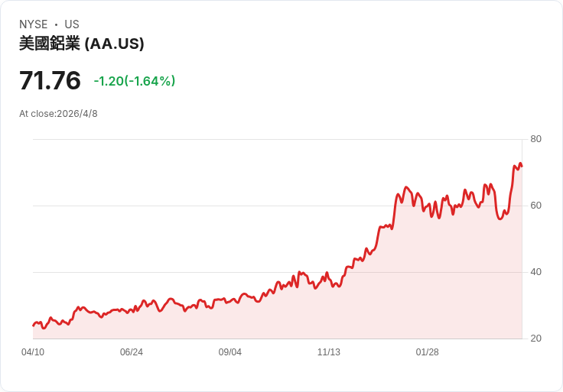The image size is (563, 392).
Task: Click the 06/24 date on x-axis
Action: tap(132, 352)
